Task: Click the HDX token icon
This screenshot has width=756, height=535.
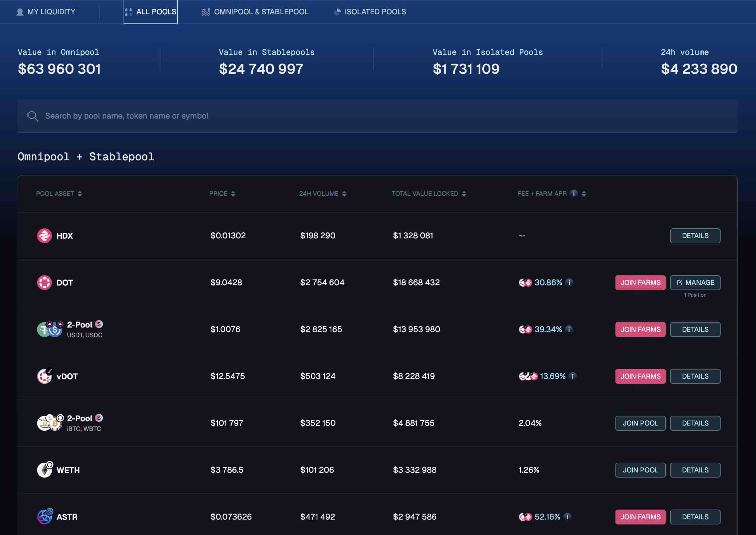Action: 45,236
